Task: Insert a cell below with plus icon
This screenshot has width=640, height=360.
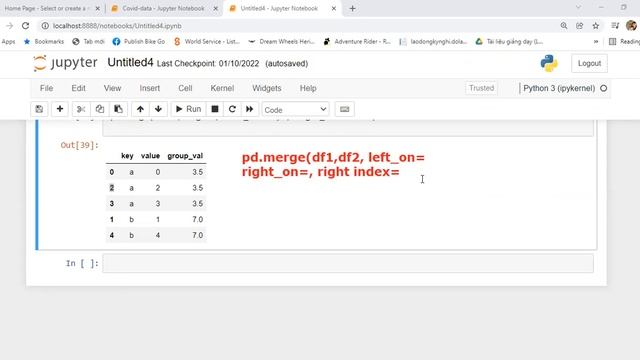Action: 60,109
